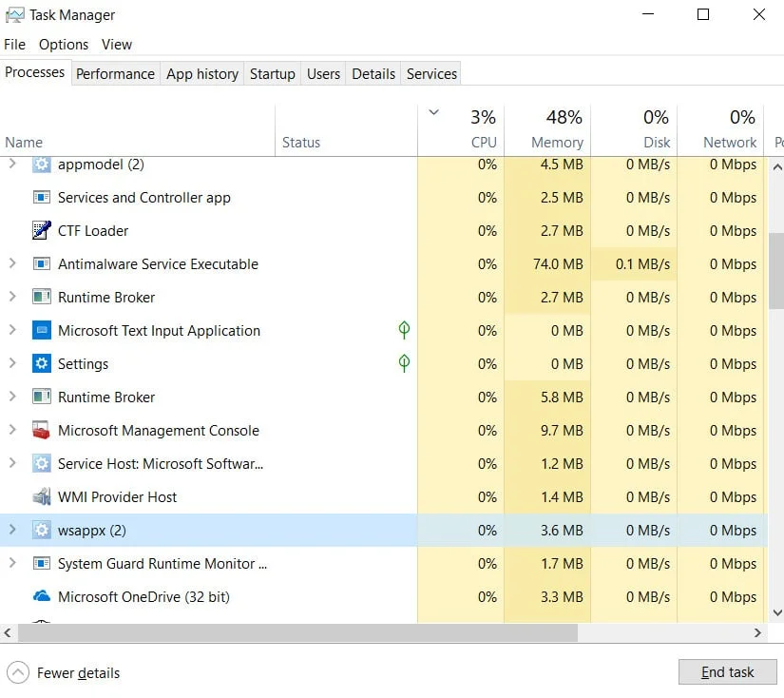Expand the Runtime Broker 5.8 MB row
This screenshot has width=784, height=698.
[12, 397]
